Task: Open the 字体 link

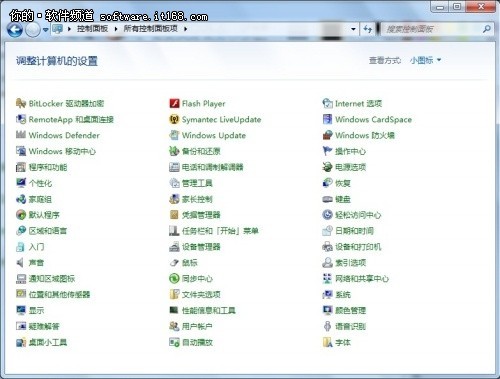Action: (343, 342)
